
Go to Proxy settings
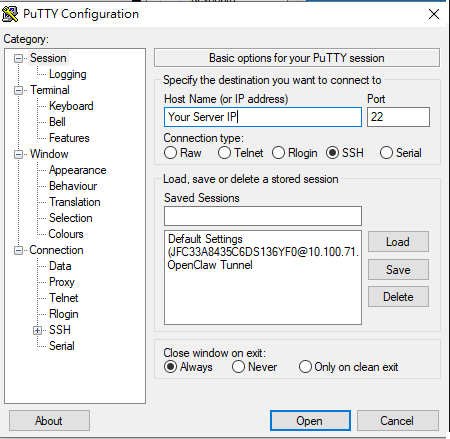point(62,282)
